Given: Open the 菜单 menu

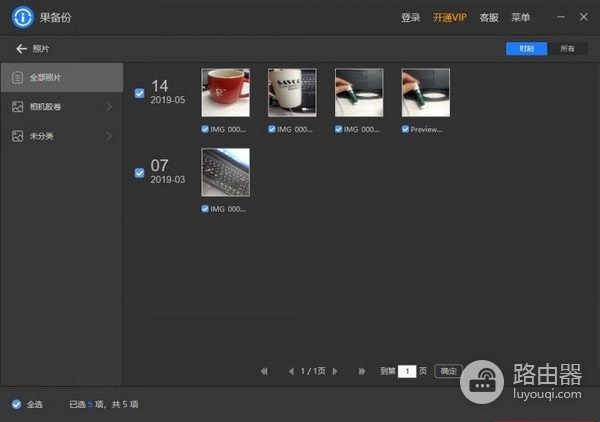Looking at the screenshot, I should tap(520, 17).
